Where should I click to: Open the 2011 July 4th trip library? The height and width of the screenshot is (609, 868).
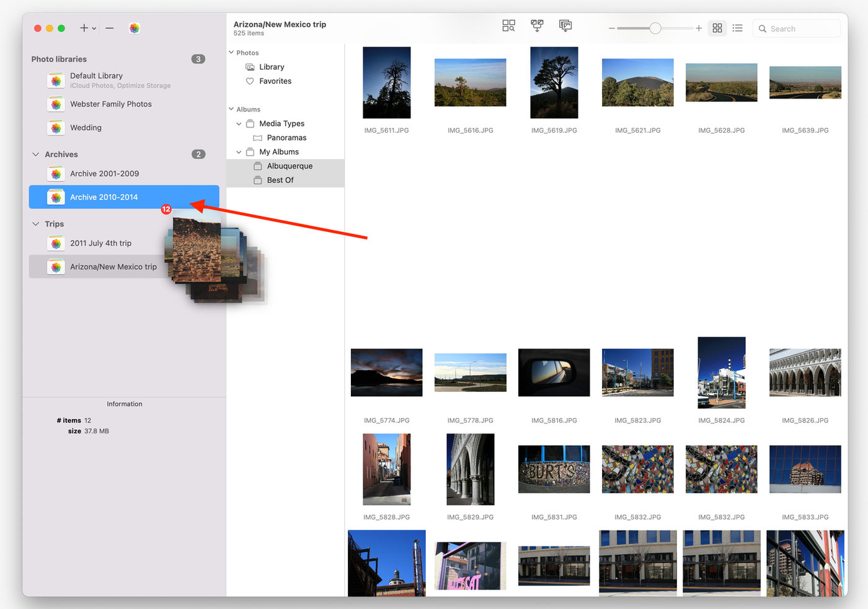[x=100, y=243]
